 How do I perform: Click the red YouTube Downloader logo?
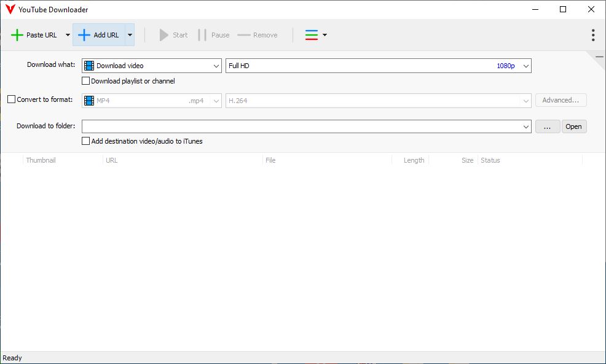pyautogui.click(x=10, y=9)
